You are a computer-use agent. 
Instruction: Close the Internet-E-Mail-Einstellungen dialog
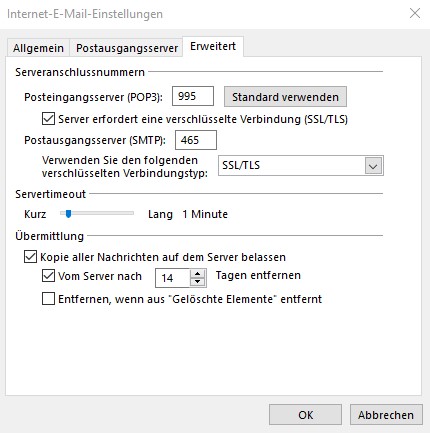[415, 14]
